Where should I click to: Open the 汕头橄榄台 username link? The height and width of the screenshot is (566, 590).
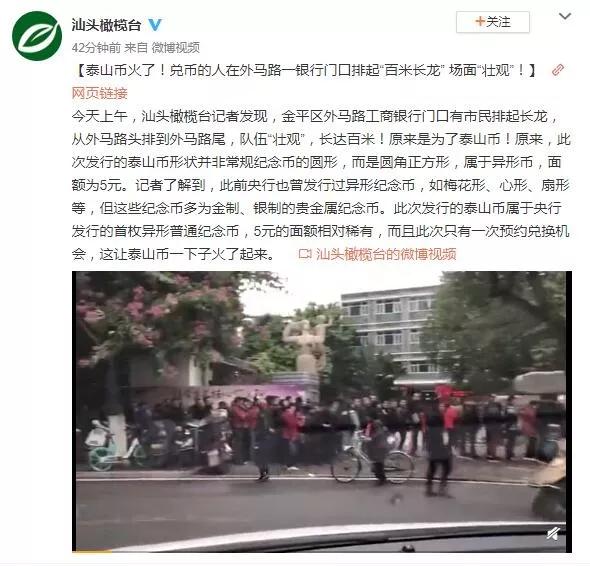(106, 25)
